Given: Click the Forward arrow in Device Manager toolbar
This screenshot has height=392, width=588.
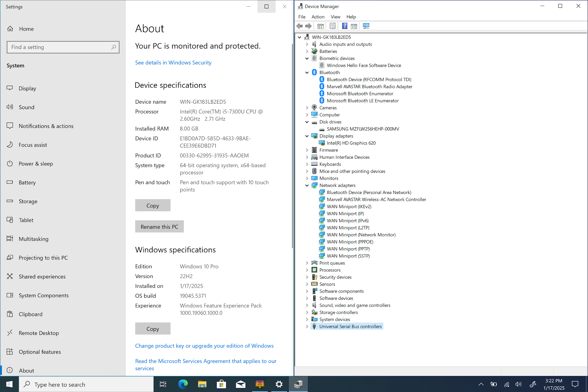Looking at the screenshot, I should (x=308, y=26).
